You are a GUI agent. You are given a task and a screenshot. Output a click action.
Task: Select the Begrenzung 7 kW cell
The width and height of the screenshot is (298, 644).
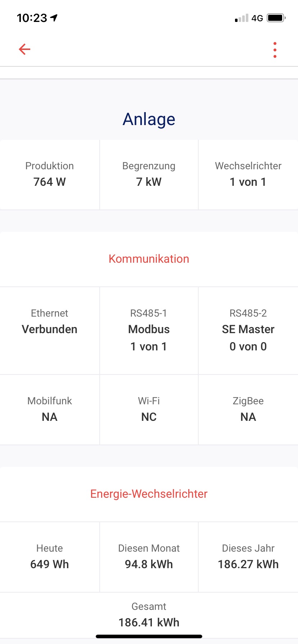point(149,174)
